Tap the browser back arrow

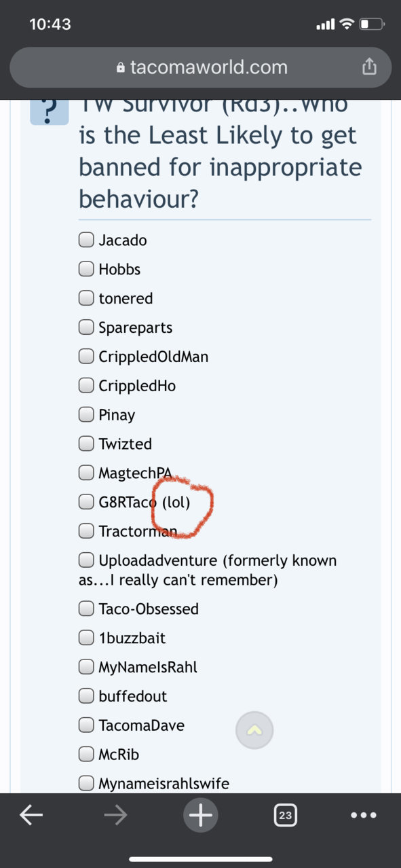click(32, 816)
